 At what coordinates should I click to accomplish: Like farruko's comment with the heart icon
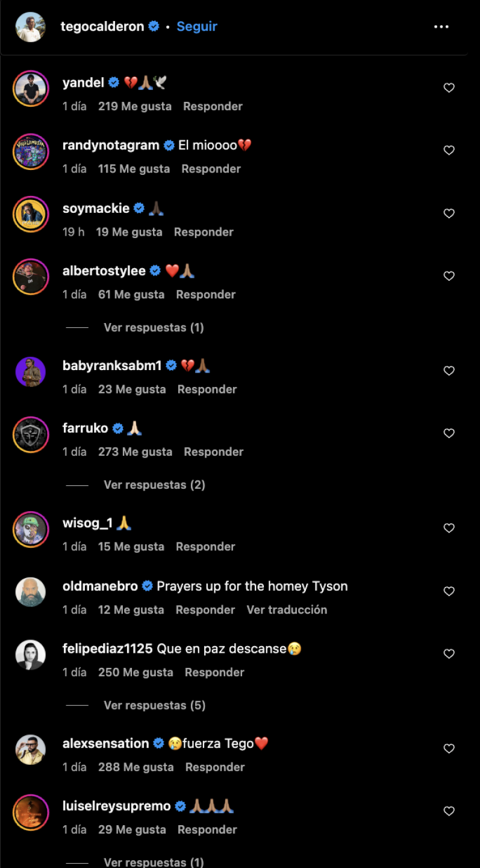449,433
